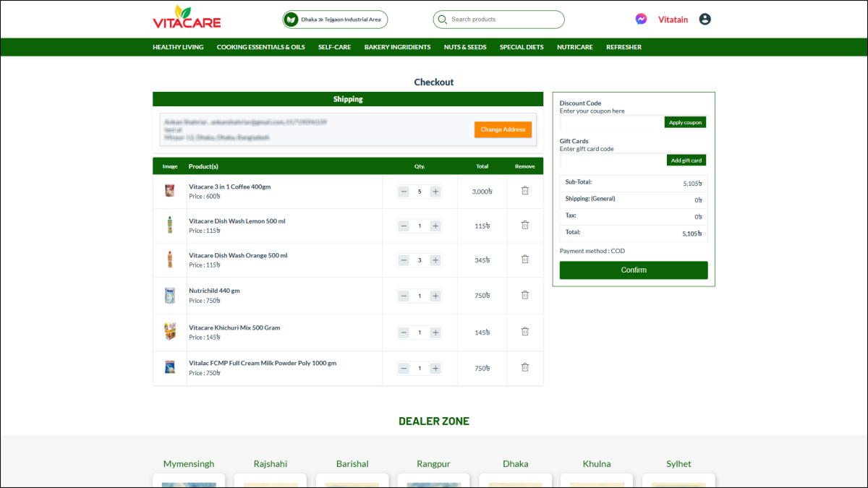Increase quantity of Nutrichild 440 gm
The width and height of the screenshot is (868, 488).
point(435,296)
